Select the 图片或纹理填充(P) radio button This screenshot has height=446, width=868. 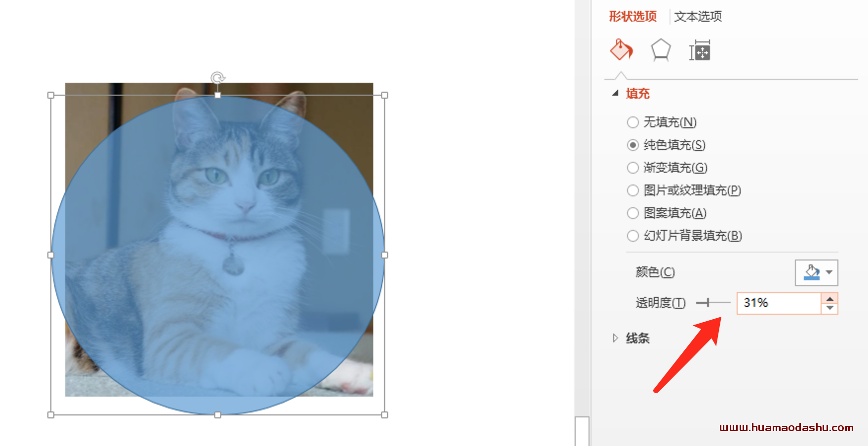[633, 190]
